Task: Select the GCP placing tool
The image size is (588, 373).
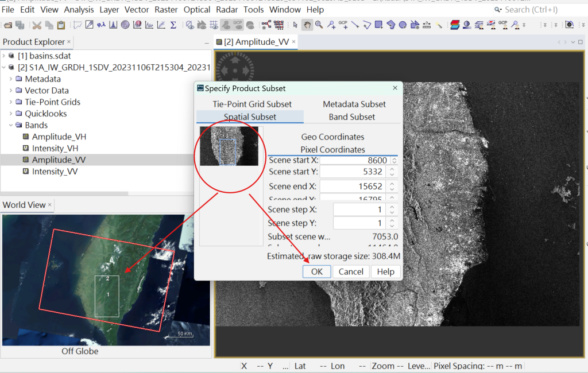Action: point(343,25)
